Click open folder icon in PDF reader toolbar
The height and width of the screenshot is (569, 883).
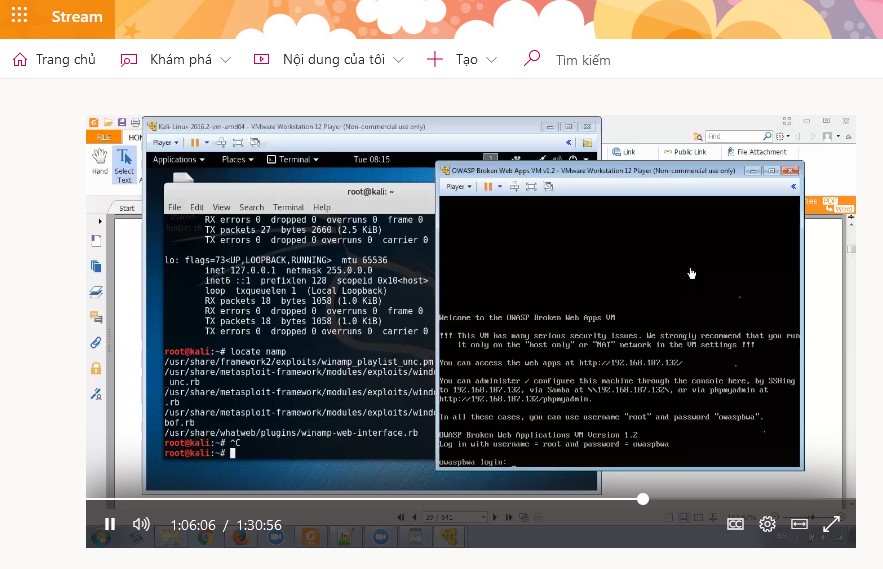click(x=108, y=122)
